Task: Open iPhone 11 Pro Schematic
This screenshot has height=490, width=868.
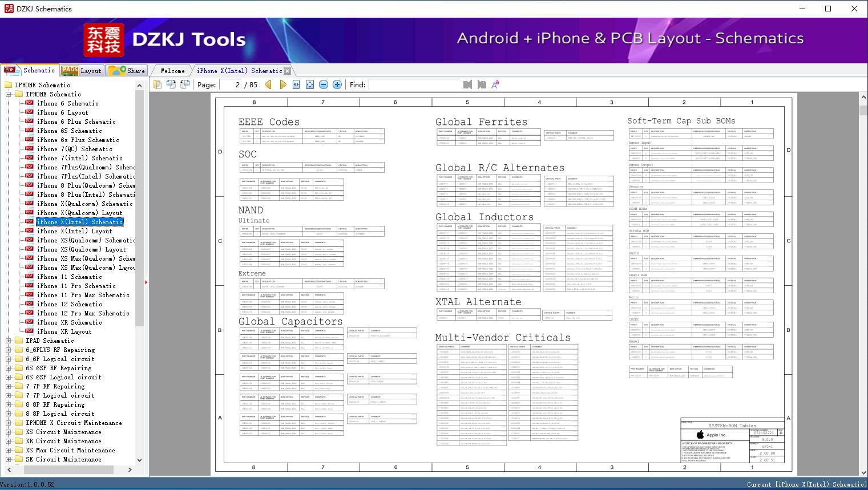Action: click(76, 286)
